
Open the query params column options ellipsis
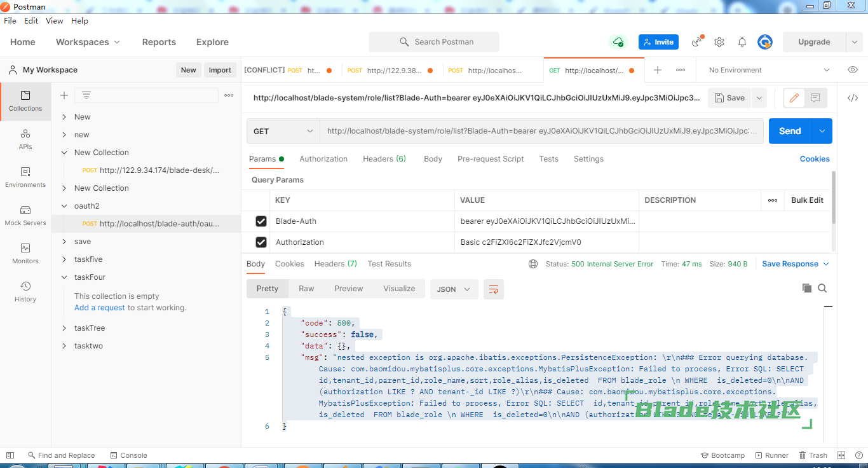tap(773, 200)
